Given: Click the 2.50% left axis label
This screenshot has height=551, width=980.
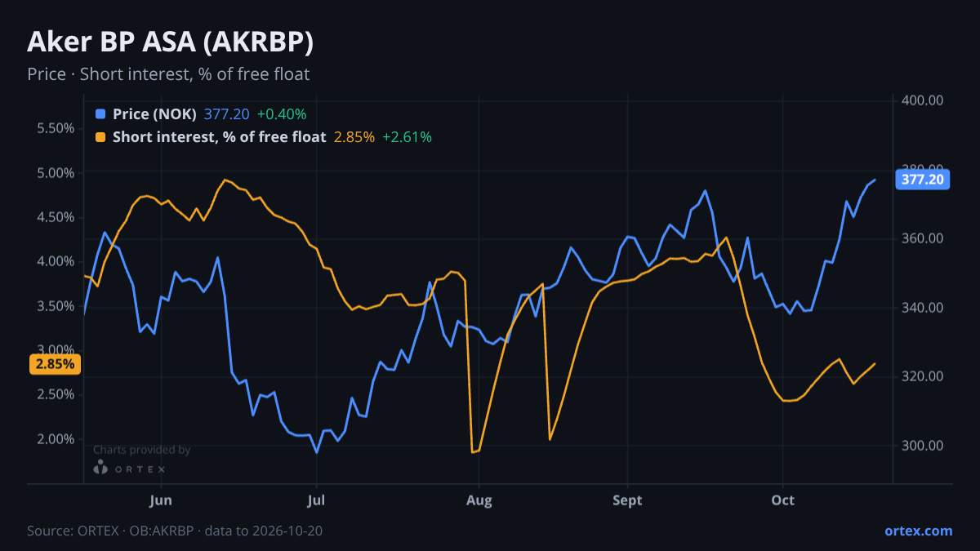Looking at the screenshot, I should 56,394.
